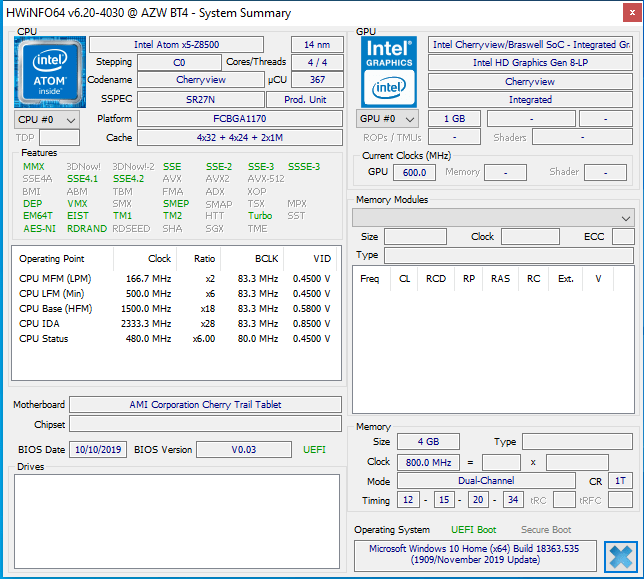Click the SSE4.2 feature label
This screenshot has height=579, width=644.
(129, 179)
